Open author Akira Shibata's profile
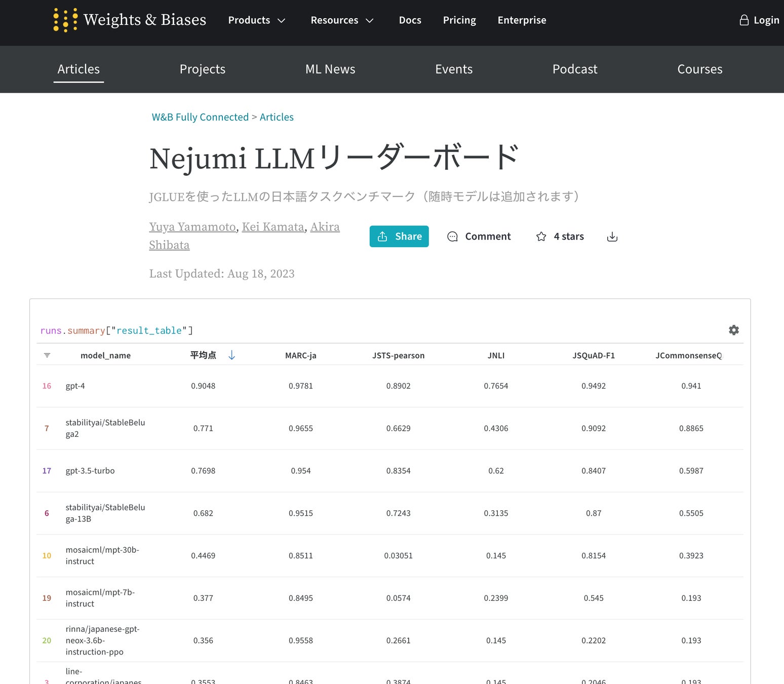This screenshot has height=684, width=784. pyautogui.click(x=244, y=236)
